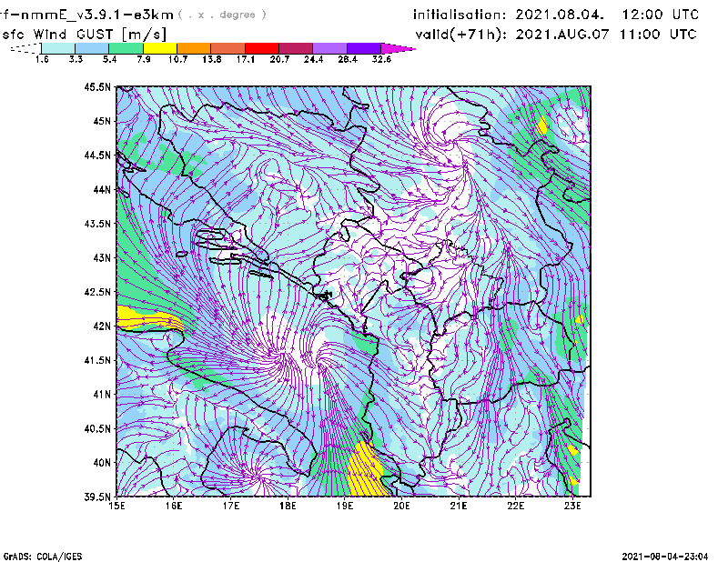Click the '44N' latitude label

tap(102, 189)
